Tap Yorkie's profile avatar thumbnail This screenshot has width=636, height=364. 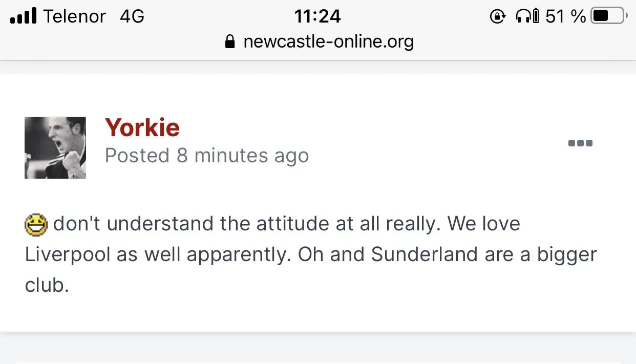tap(55, 147)
